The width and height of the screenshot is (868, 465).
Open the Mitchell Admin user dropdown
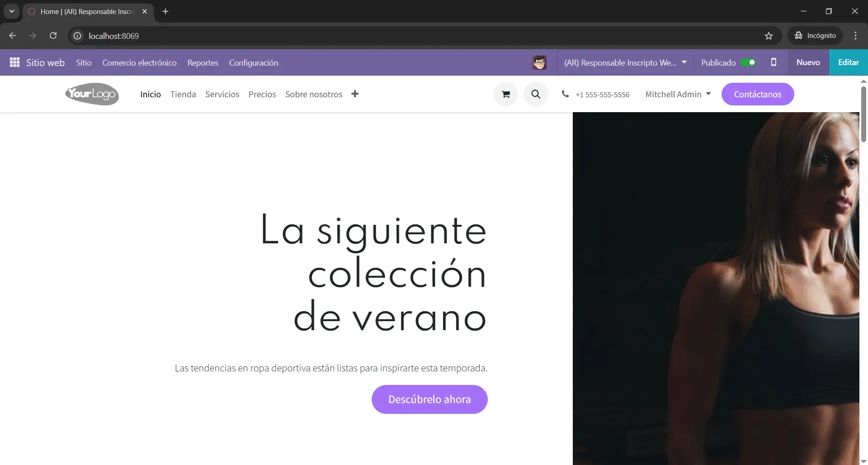(x=678, y=94)
